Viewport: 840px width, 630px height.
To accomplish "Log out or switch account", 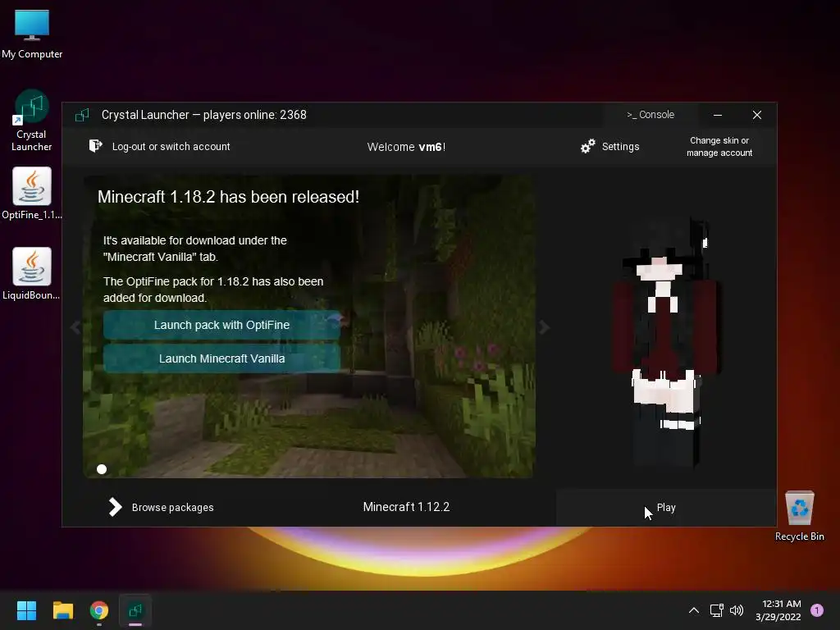I will pos(160,146).
